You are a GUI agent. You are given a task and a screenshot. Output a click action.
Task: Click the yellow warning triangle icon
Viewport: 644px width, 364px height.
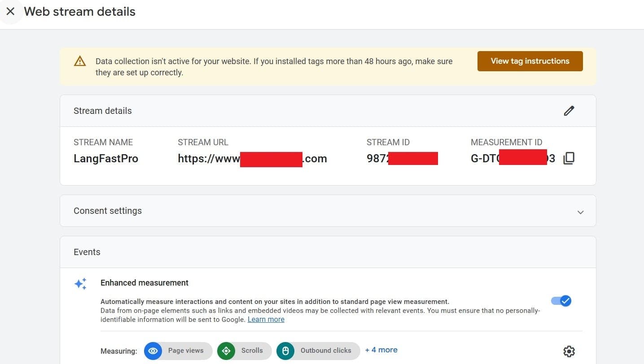(80, 61)
